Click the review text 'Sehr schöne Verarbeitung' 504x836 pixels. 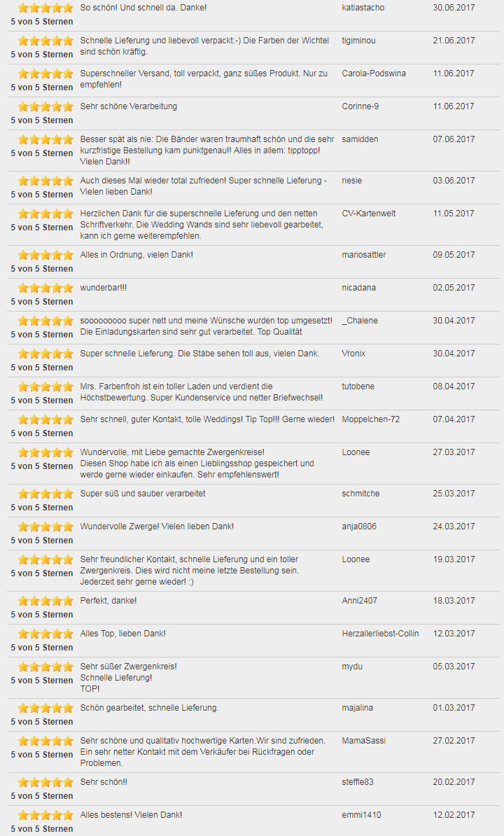tap(128, 106)
